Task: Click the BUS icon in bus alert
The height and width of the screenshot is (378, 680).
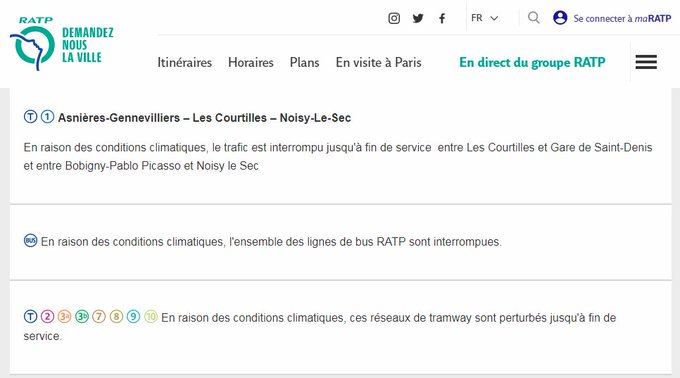Action: coord(30,240)
